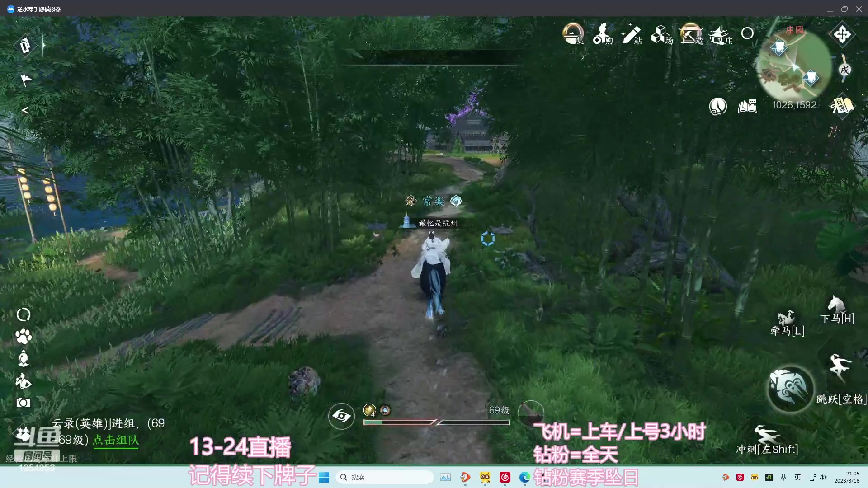Click the 跳跃[空格] jump button
This screenshot has width=868, height=488.
(x=841, y=380)
